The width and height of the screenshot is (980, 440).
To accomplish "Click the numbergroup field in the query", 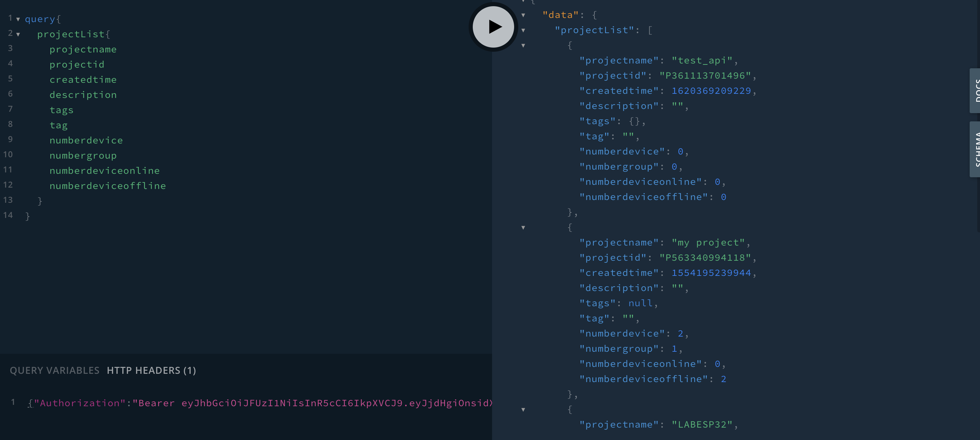I will coord(83,156).
